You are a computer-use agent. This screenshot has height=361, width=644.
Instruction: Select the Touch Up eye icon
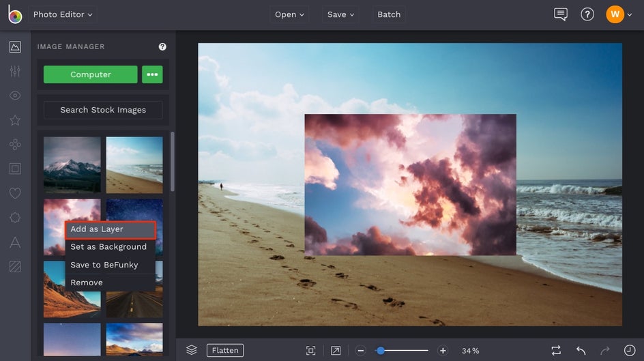[x=15, y=96]
